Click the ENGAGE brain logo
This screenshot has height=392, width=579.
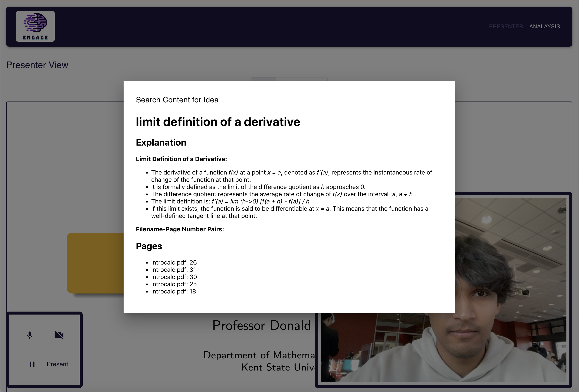[x=35, y=26]
